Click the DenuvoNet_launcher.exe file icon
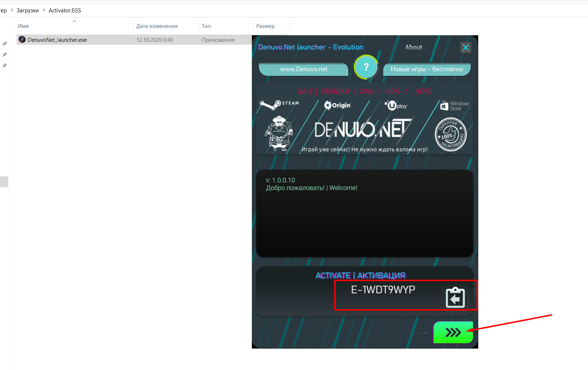This screenshot has width=588, height=370. click(x=22, y=39)
